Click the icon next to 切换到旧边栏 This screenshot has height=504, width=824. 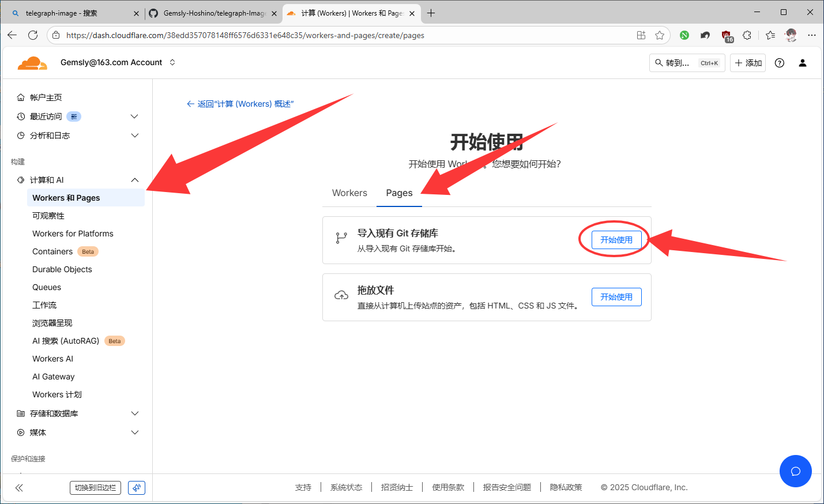pos(137,488)
